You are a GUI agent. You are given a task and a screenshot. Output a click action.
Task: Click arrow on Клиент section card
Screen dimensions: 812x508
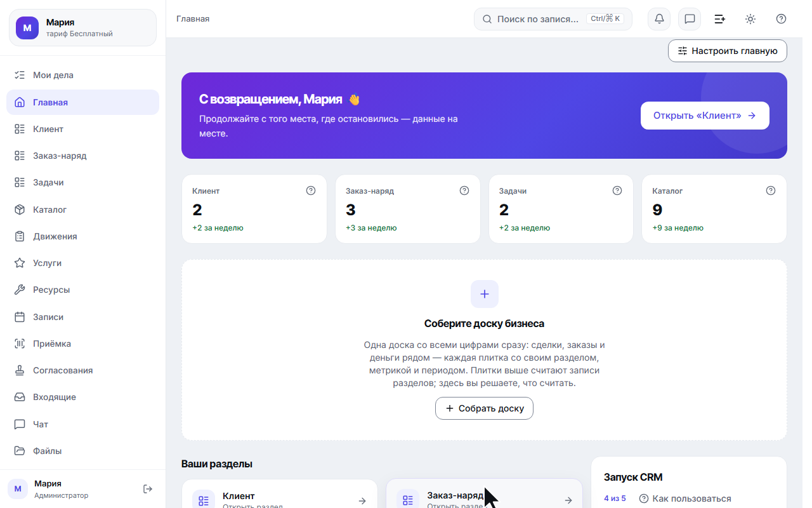[362, 500]
